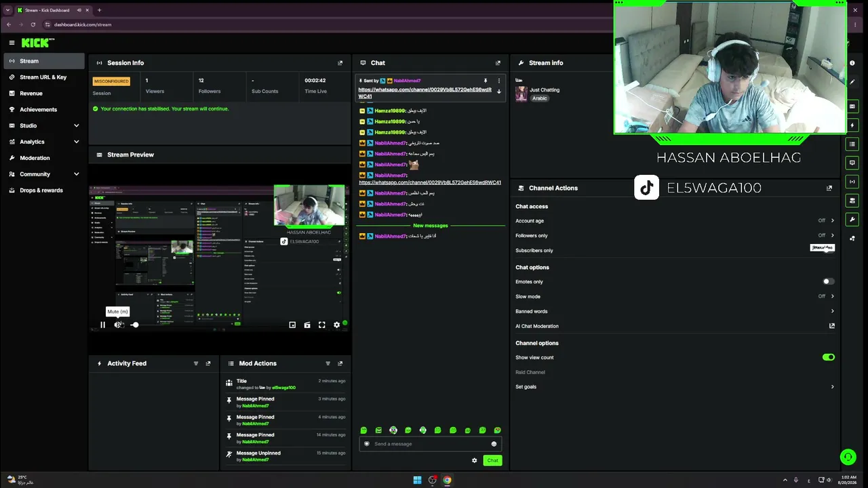Go to Stream in the sidebar
Image resolution: width=868 pixels, height=488 pixels.
point(44,61)
